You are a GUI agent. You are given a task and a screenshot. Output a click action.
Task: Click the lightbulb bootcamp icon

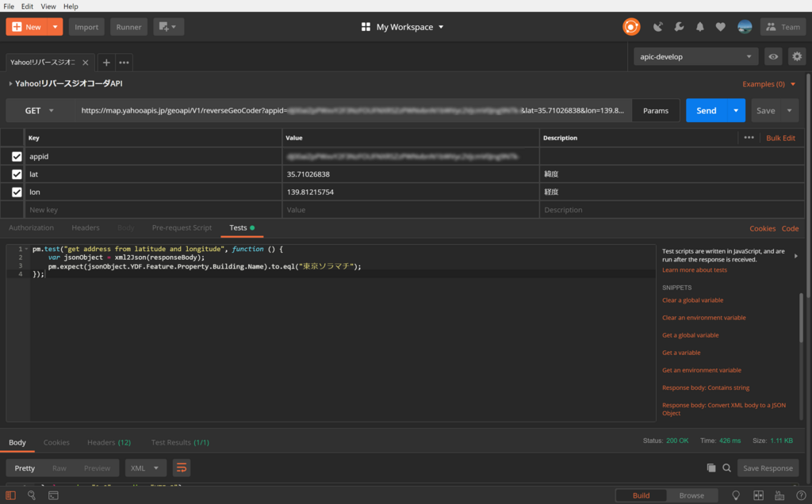(736, 495)
